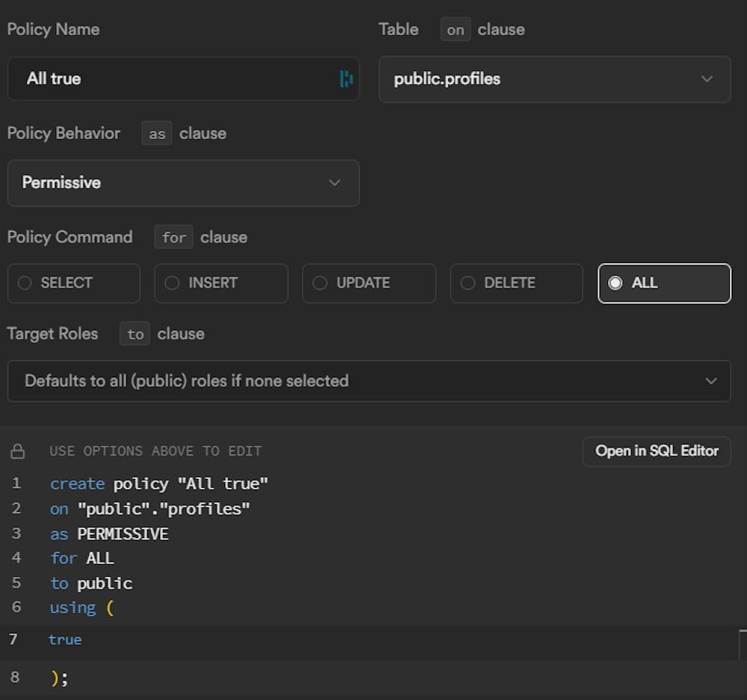This screenshot has width=747, height=700.
Task: Click the Open in SQL Editor button
Action: click(657, 451)
